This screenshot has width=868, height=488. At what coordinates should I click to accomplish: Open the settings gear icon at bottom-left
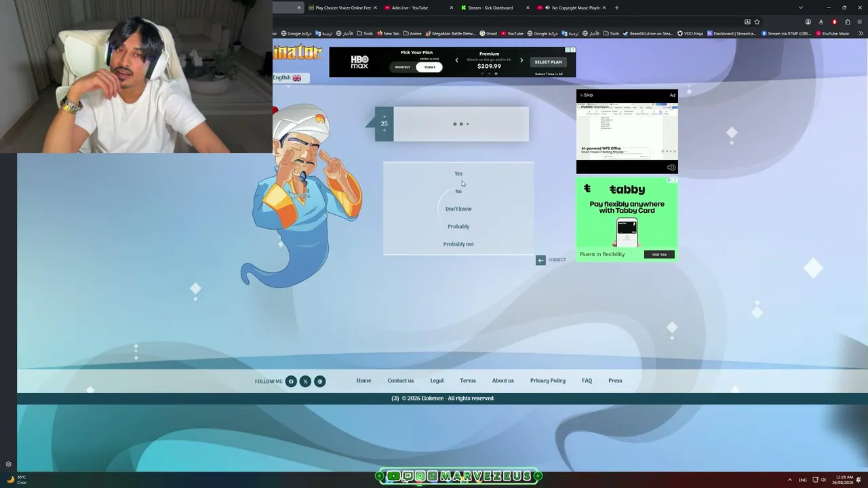pyautogui.click(x=8, y=464)
